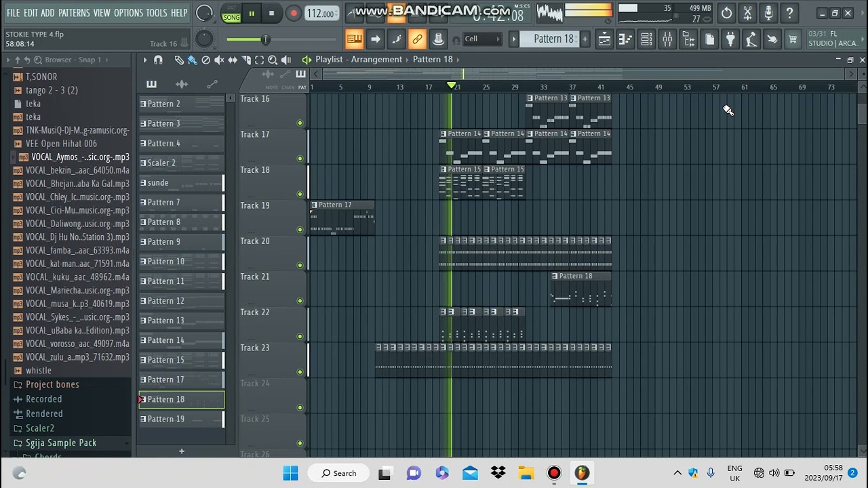Mute Track 18 with its green dot
The height and width of the screenshot is (488, 868).
pyautogui.click(x=300, y=194)
